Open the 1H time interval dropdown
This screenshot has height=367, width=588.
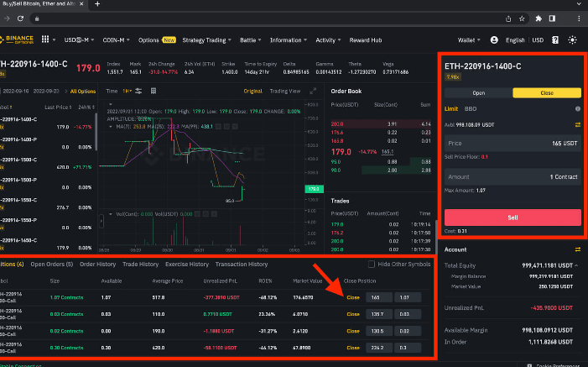tap(127, 91)
